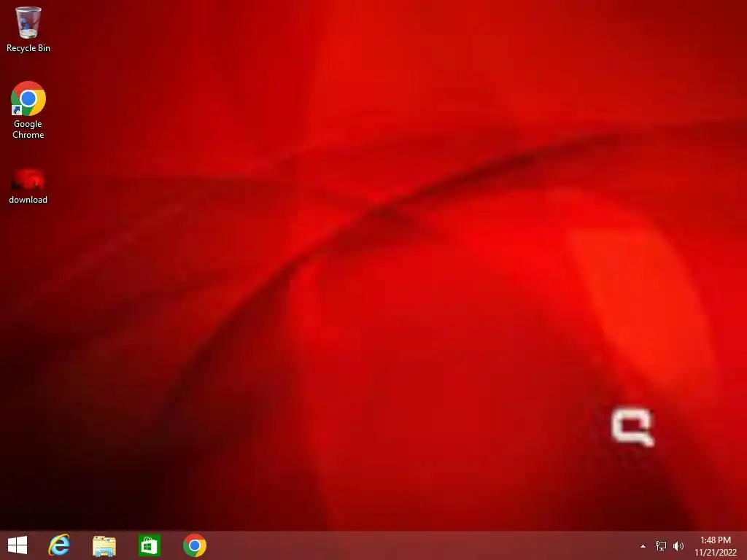Open the network status tray icon
The image size is (747, 560).
tap(661, 546)
